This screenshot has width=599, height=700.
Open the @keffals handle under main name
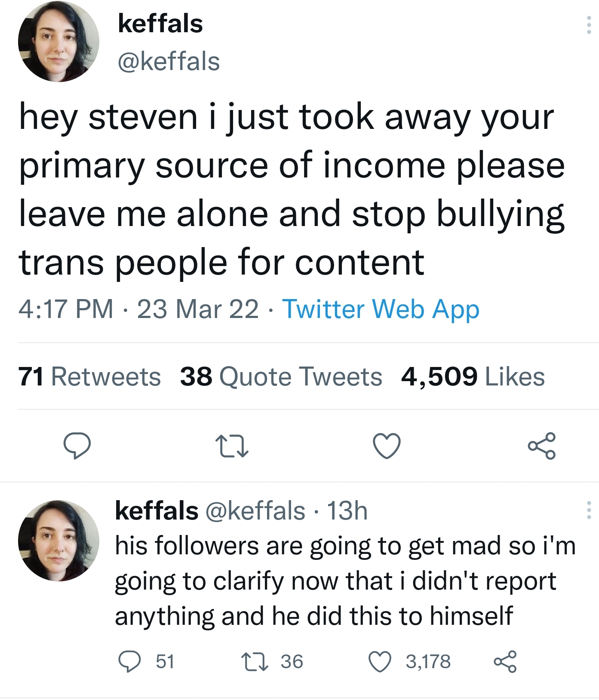click(x=169, y=61)
